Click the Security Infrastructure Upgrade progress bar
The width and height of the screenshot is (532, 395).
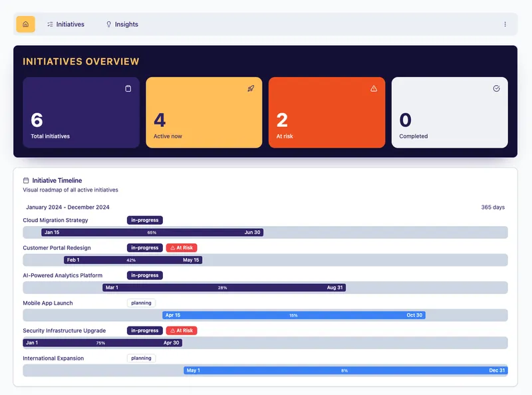[x=102, y=343]
